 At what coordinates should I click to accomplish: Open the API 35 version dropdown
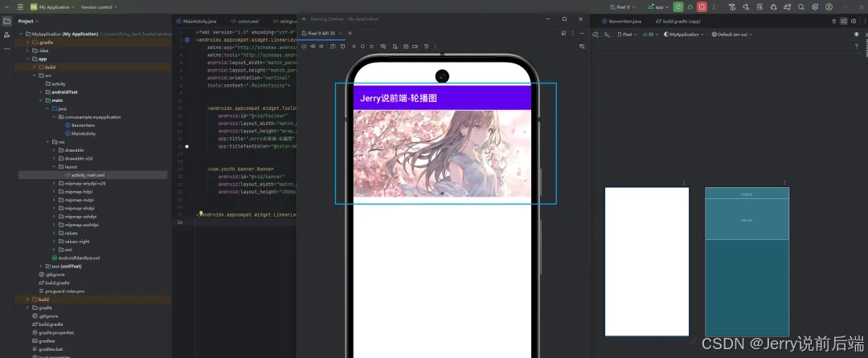pyautogui.click(x=650, y=35)
